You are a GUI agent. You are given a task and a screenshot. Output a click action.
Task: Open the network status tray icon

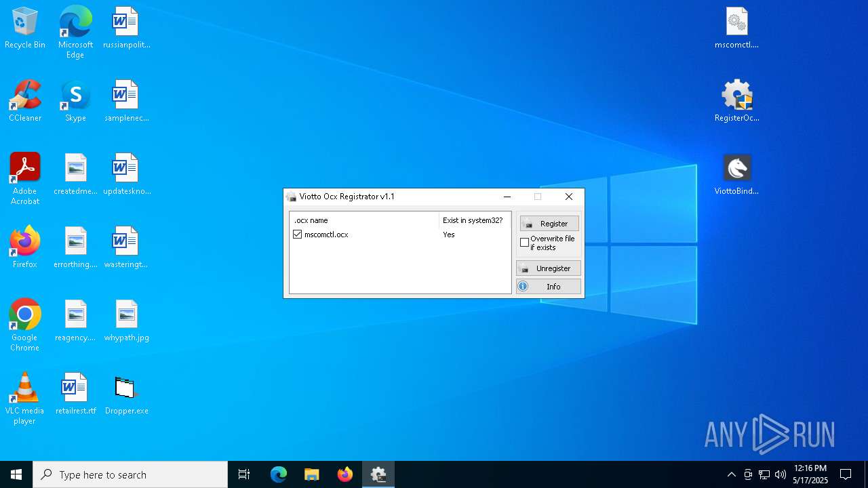coord(764,474)
